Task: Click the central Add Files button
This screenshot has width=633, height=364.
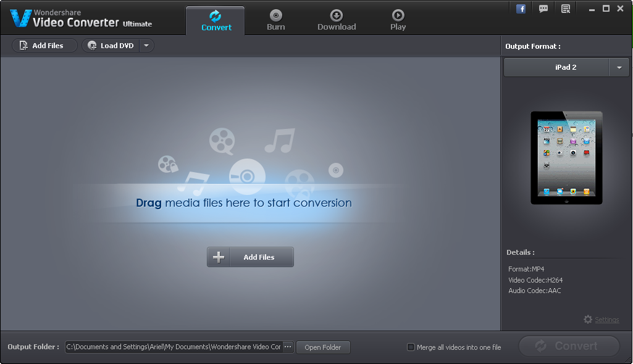Action: click(250, 257)
